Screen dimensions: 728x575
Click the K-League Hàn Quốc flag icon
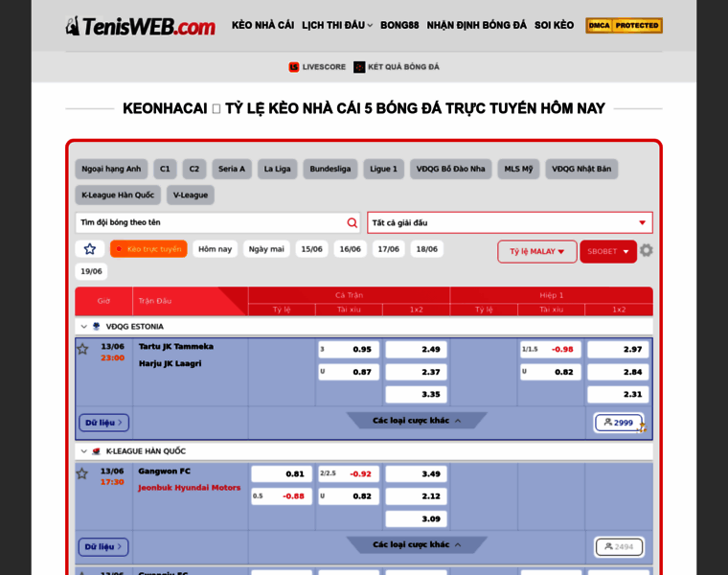[96, 451]
